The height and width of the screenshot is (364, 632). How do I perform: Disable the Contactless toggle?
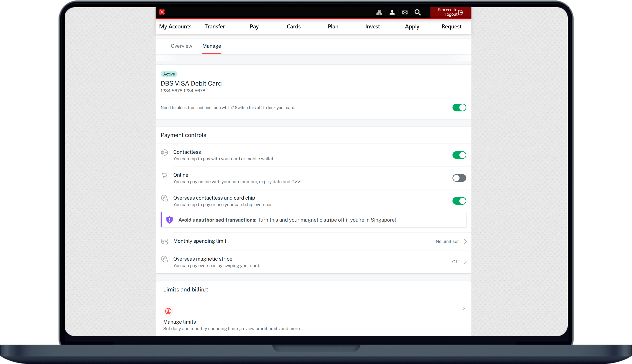pyautogui.click(x=459, y=155)
